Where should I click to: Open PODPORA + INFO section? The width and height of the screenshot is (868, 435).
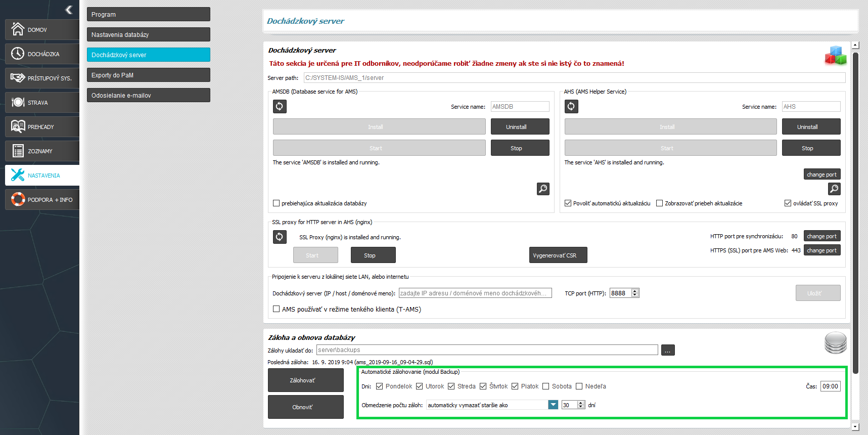[x=42, y=199]
